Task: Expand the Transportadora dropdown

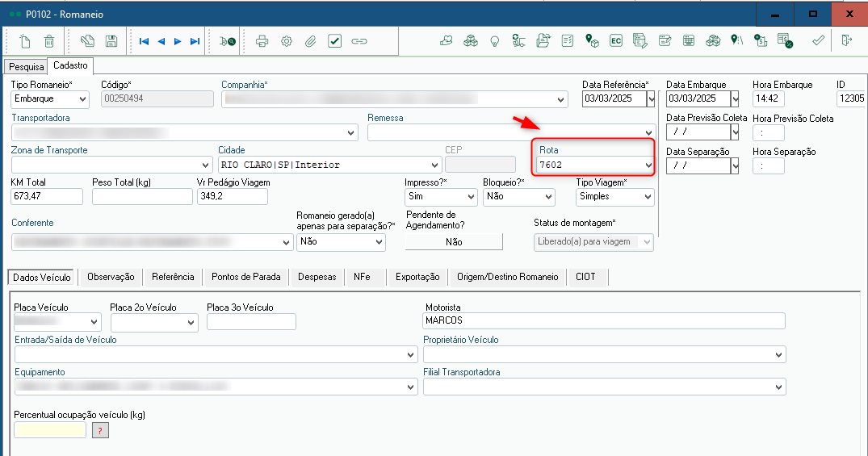Action: coord(351,133)
